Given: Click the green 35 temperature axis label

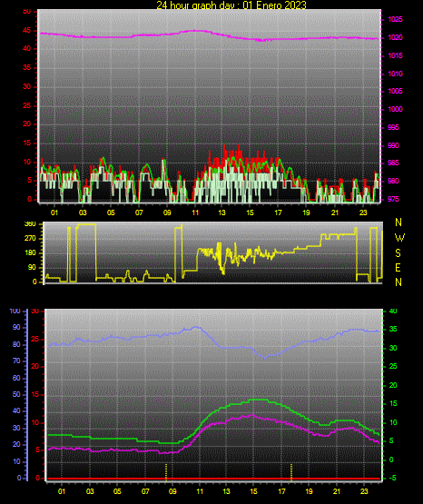Looking at the screenshot, I should 393,329.
